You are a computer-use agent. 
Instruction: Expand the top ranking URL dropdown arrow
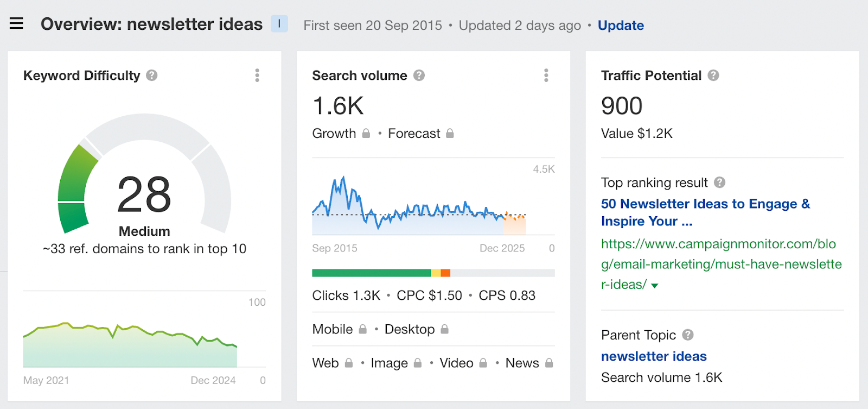pyautogui.click(x=655, y=286)
